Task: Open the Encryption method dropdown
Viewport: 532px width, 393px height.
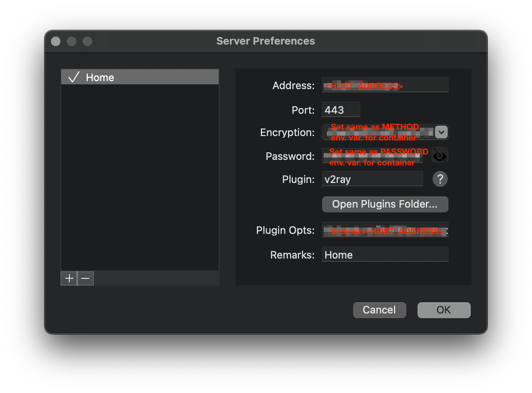Action: pyautogui.click(x=385, y=132)
